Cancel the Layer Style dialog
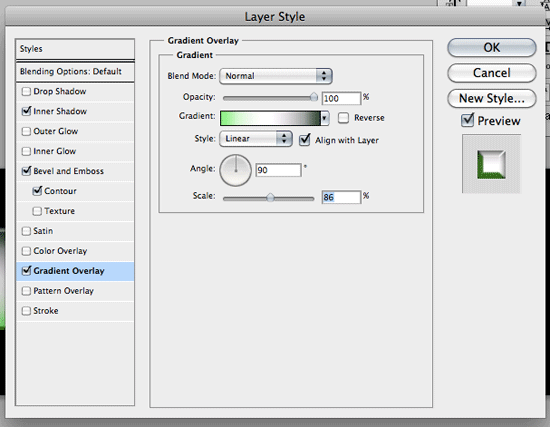This screenshot has height=427, width=550. tap(491, 73)
